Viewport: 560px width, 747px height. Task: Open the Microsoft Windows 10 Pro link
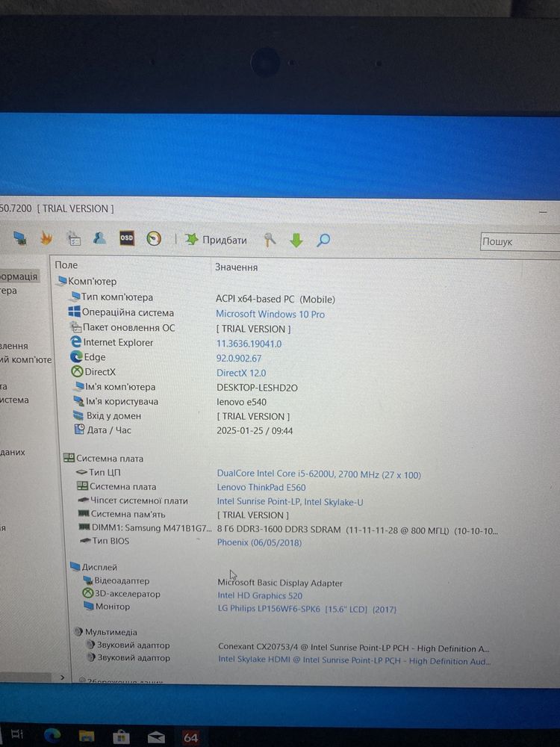pos(270,314)
